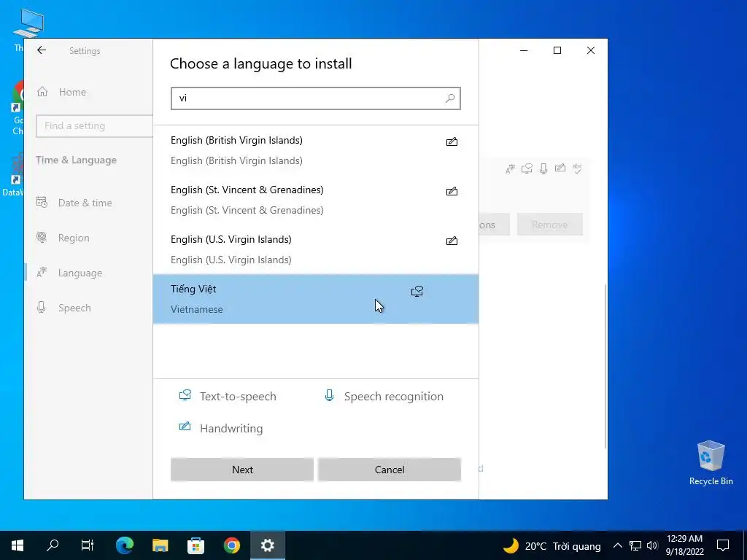747x560 pixels.
Task: Open the Windows Start menu
Action: (x=18, y=545)
